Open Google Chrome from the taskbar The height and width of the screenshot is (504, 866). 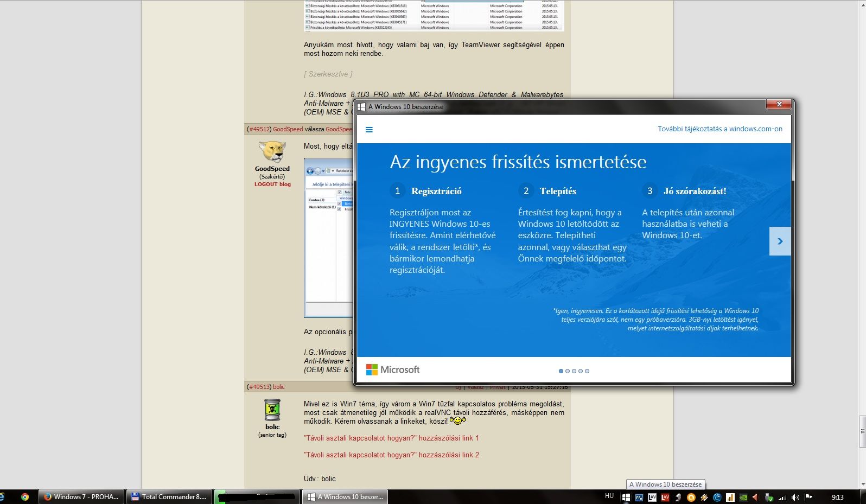point(25,496)
